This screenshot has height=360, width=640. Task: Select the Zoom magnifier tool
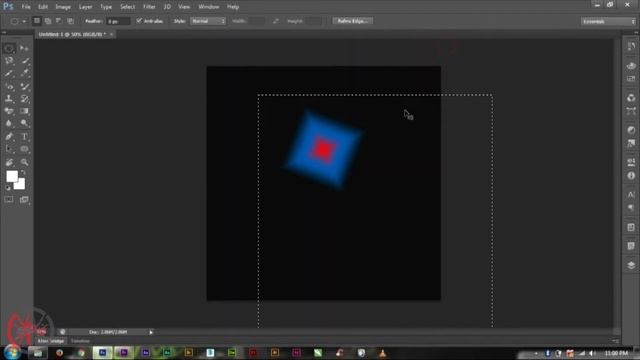[24, 162]
